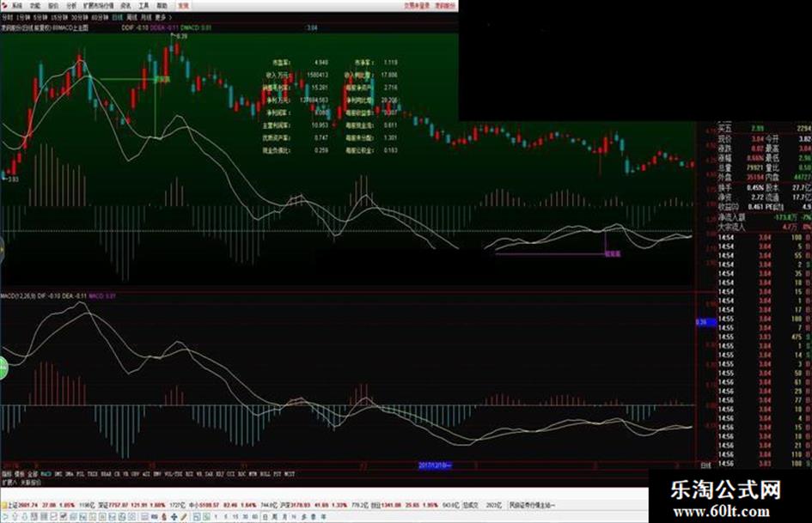Select the 周线 period tab
The height and width of the screenshot is (523, 812).
coord(132,18)
